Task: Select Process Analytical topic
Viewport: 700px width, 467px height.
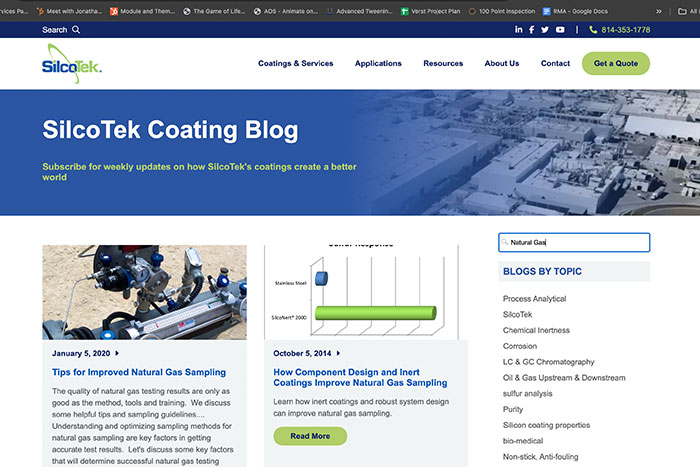Action: click(x=534, y=299)
